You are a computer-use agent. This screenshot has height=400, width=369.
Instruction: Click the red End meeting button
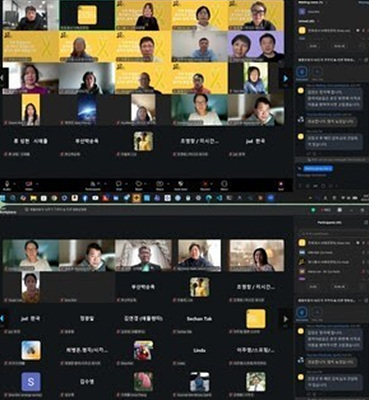(281, 184)
